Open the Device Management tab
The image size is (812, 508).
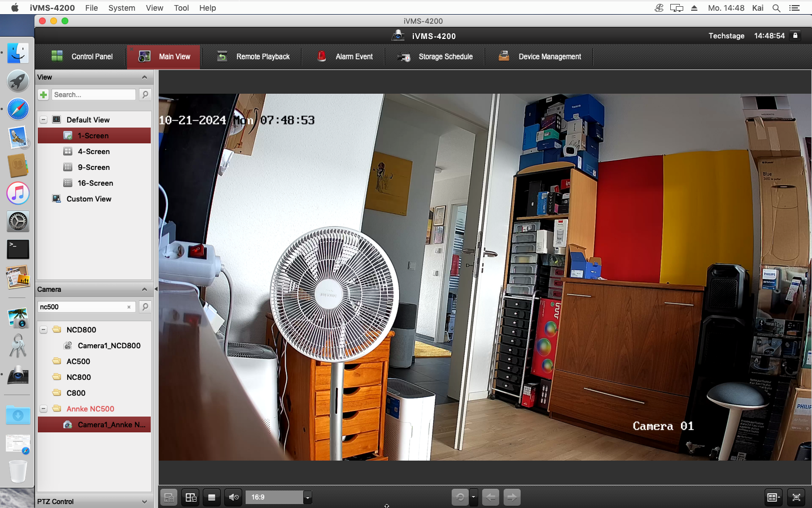[x=540, y=56]
